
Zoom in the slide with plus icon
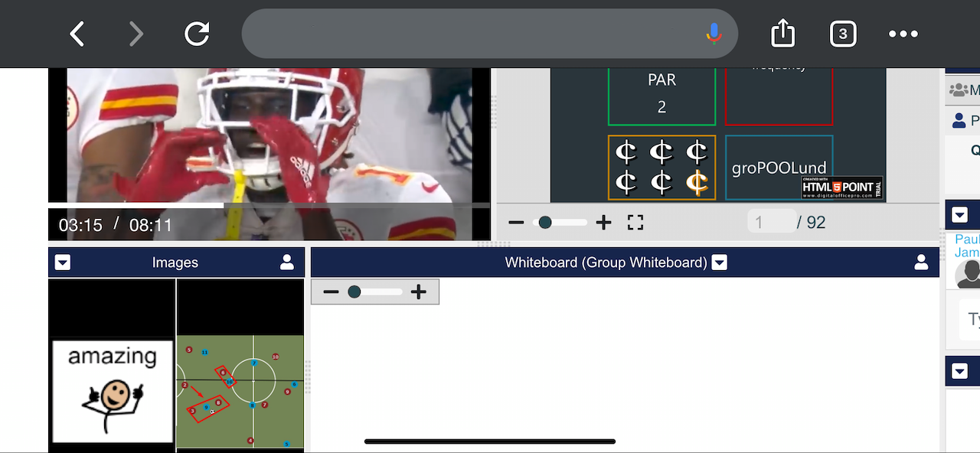[603, 223]
